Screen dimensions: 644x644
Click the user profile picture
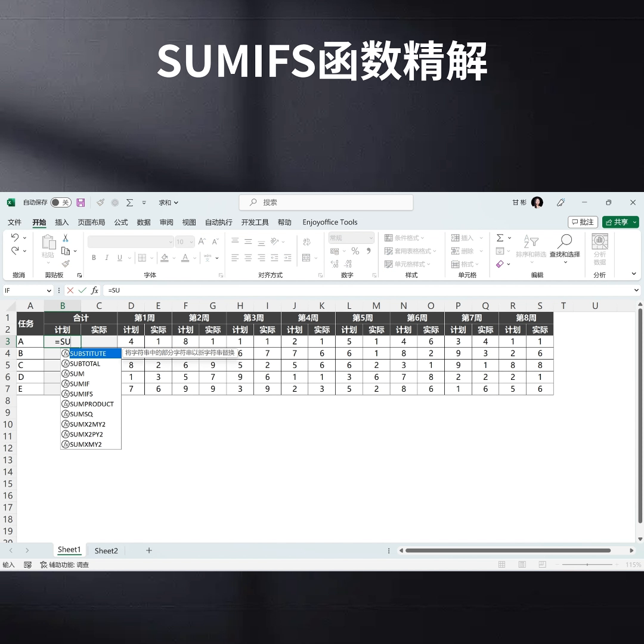[x=537, y=203]
